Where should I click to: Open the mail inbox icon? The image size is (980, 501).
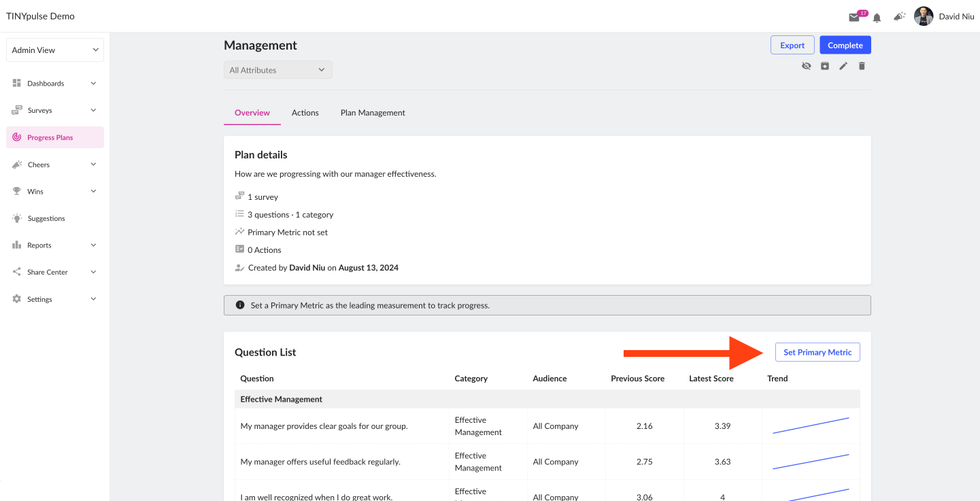pos(854,17)
